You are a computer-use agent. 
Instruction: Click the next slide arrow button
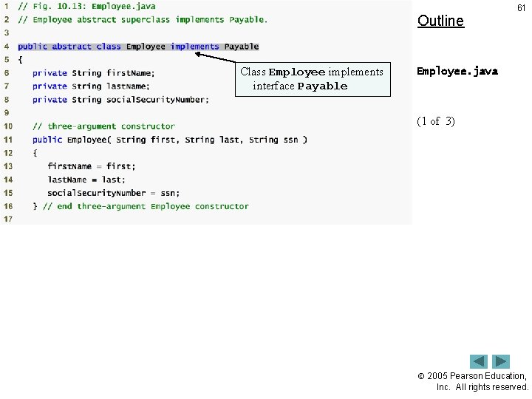pos(501,361)
